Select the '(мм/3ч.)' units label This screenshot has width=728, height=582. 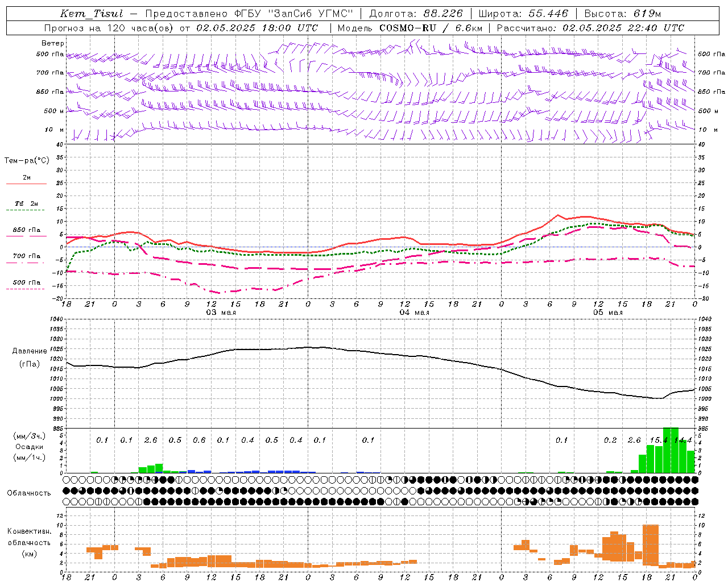click(29, 436)
